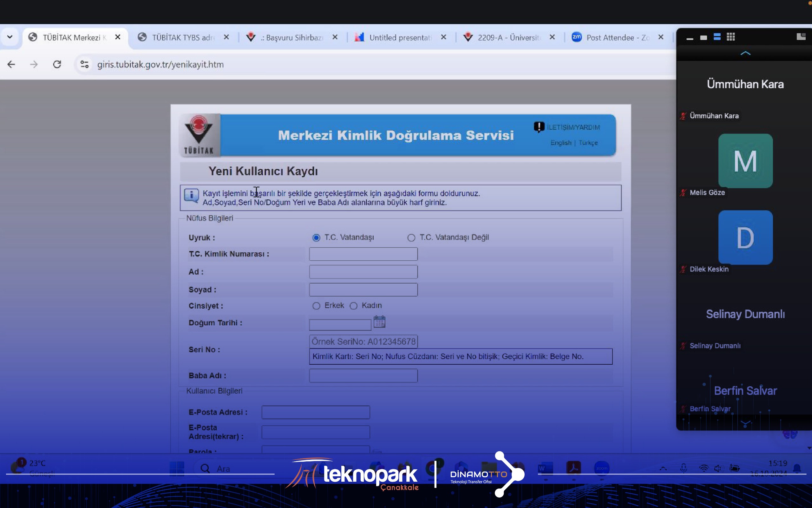The height and width of the screenshot is (508, 812).
Task: Click the Berfin Salvar participant tile
Action: coord(745,390)
